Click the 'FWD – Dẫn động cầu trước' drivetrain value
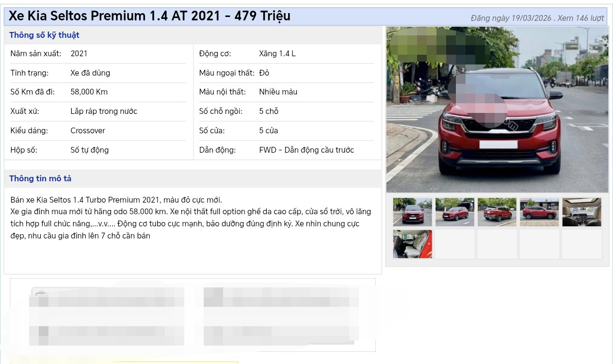The width and height of the screenshot is (613, 364). tap(306, 150)
